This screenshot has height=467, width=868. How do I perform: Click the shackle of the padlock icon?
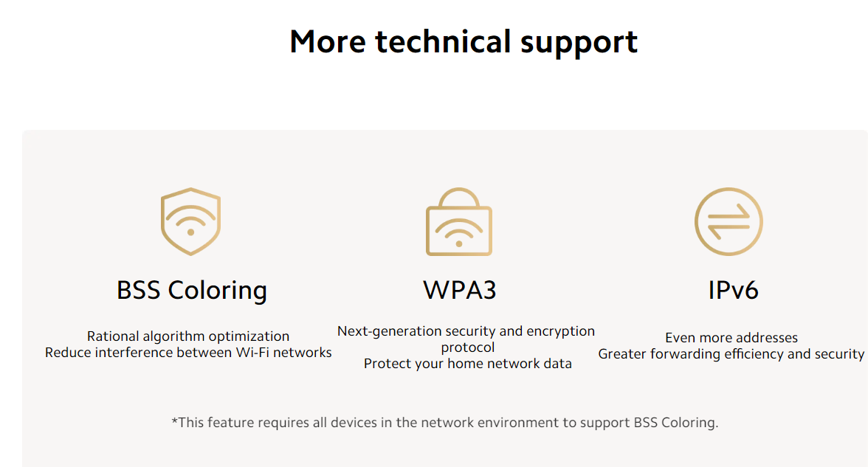tap(459, 198)
